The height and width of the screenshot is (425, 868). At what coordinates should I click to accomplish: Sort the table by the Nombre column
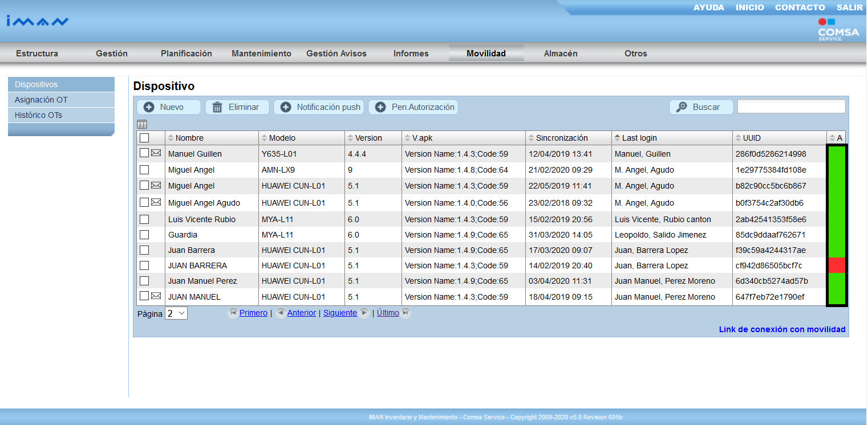(189, 138)
